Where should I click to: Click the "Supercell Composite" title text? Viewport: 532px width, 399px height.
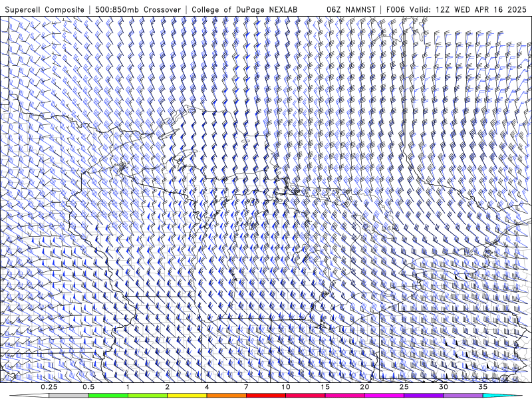pyautogui.click(x=45, y=9)
